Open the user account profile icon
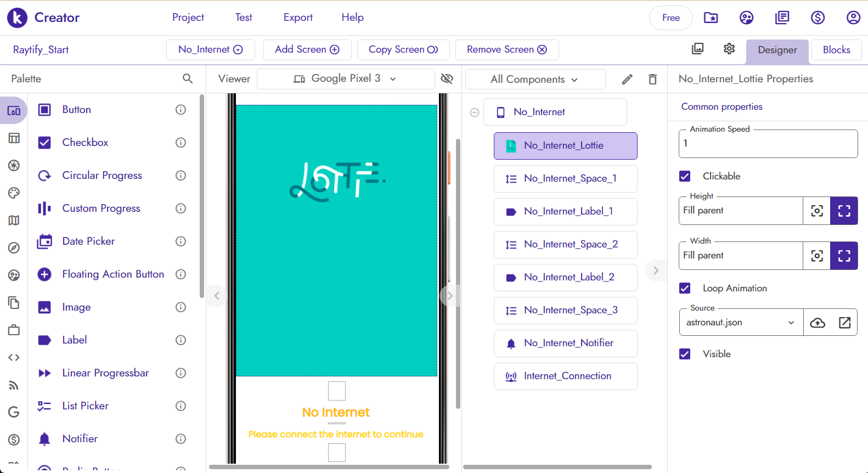 (853, 18)
